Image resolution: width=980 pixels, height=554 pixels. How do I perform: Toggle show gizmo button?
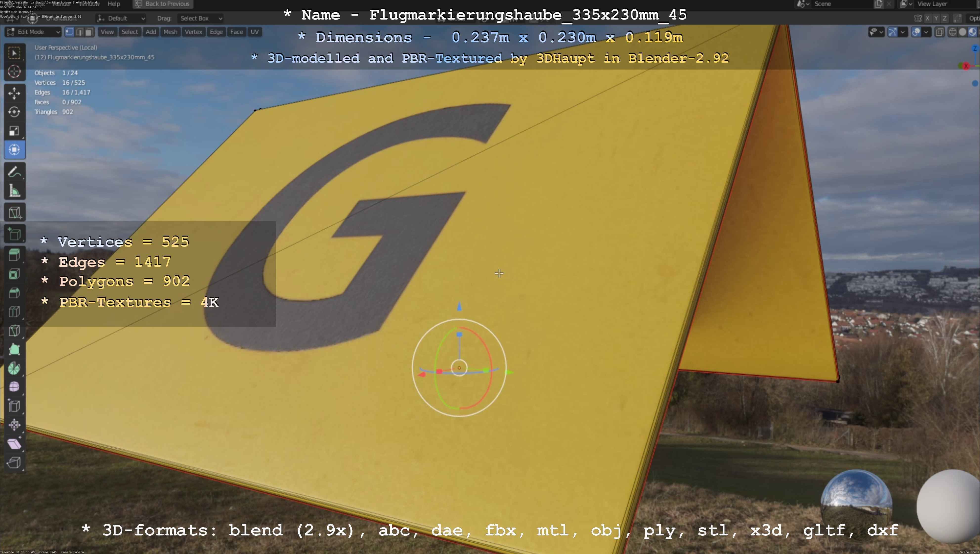[893, 32]
